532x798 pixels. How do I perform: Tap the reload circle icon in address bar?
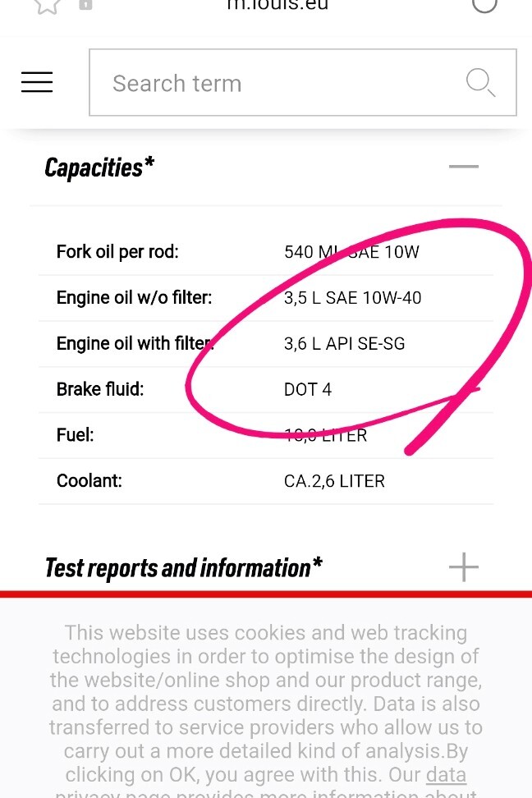(484, 4)
